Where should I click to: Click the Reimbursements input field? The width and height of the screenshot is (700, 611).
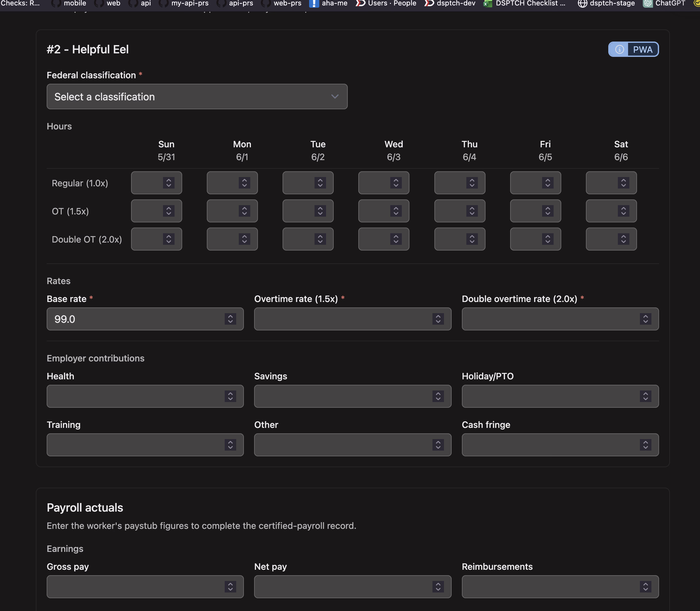(x=560, y=586)
